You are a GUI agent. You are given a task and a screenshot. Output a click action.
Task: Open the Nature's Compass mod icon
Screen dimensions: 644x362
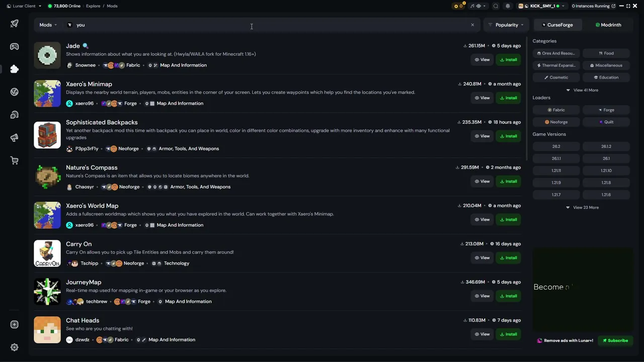[47, 177]
